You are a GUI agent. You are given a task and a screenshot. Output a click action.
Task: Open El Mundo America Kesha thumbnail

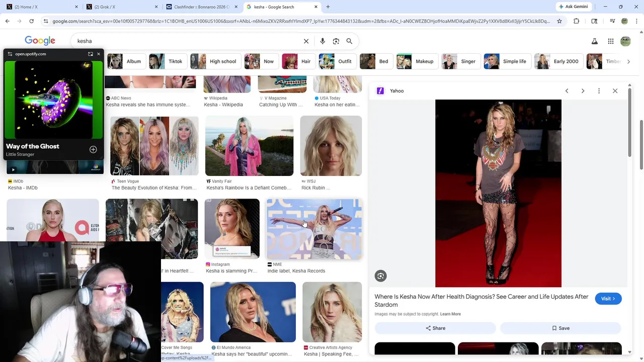[x=253, y=312]
